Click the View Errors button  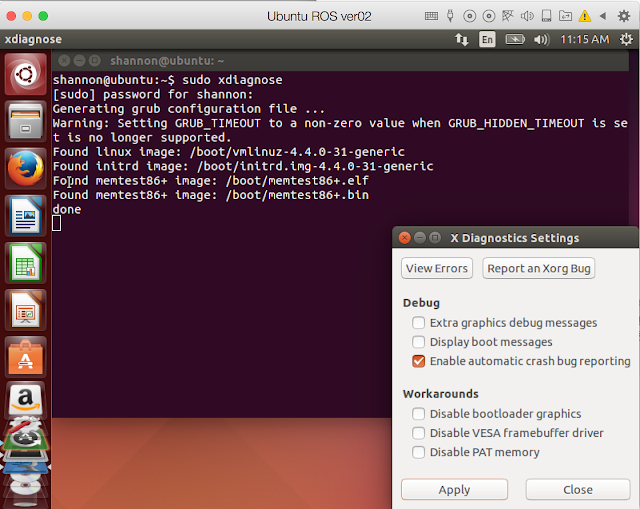[437, 269]
